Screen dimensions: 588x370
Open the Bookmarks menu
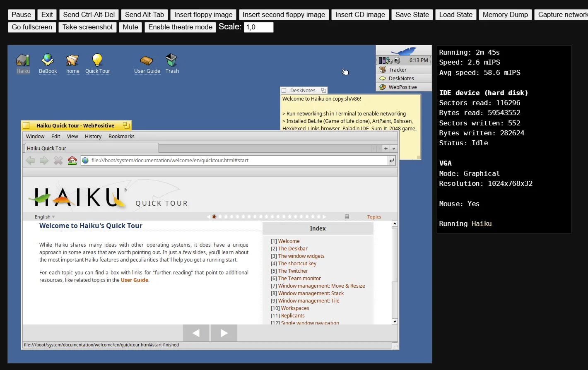click(121, 137)
